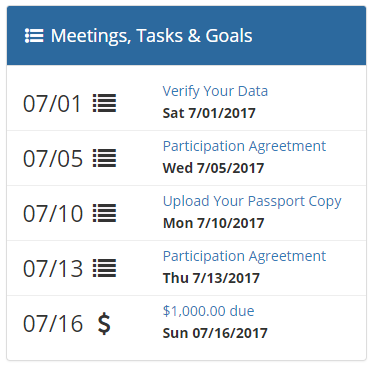Select the 07/13 date label
The width and height of the screenshot is (373, 369).
pyautogui.click(x=53, y=268)
